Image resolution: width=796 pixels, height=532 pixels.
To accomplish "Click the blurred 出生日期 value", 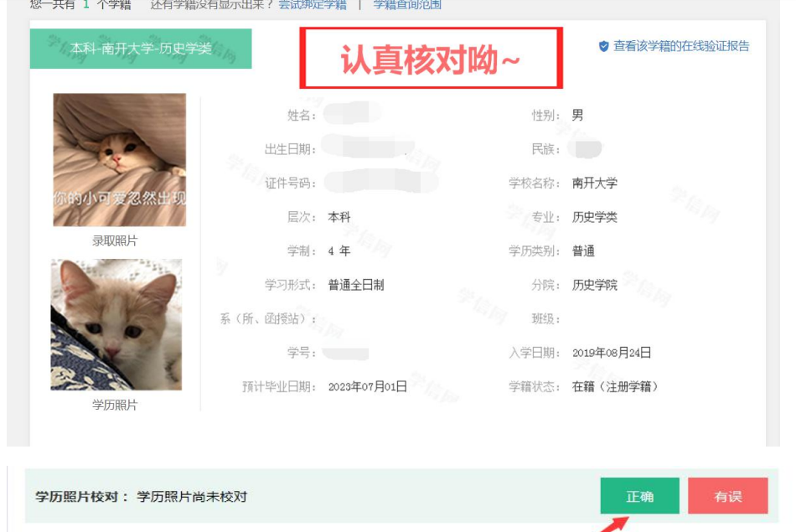I will (370, 147).
